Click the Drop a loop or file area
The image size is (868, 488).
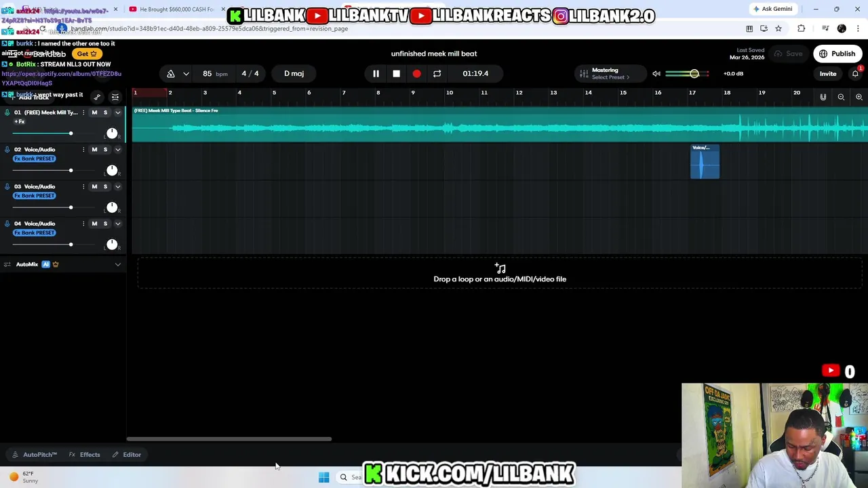click(500, 272)
